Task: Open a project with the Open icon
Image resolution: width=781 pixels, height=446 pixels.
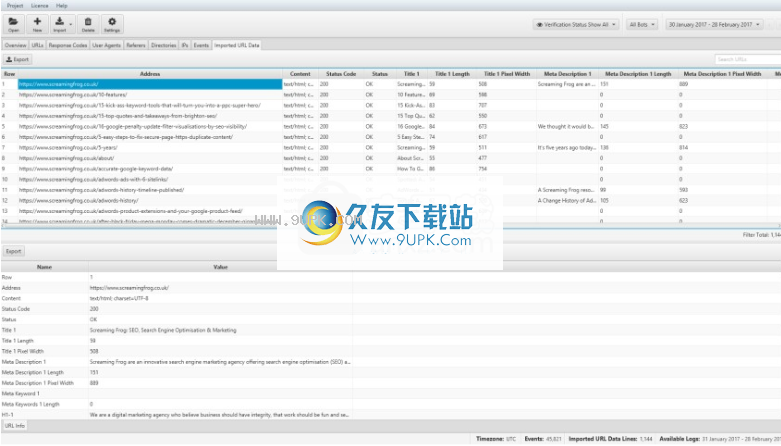Action: 13,24
